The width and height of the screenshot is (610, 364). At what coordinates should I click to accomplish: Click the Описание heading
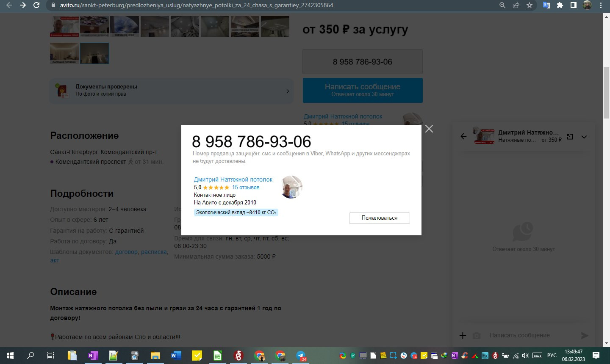coord(73,292)
